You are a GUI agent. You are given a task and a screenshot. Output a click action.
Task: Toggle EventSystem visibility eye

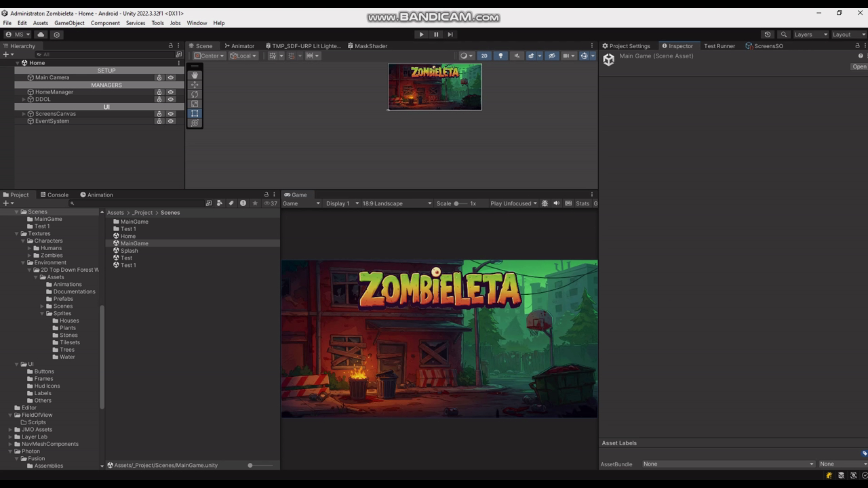point(171,121)
